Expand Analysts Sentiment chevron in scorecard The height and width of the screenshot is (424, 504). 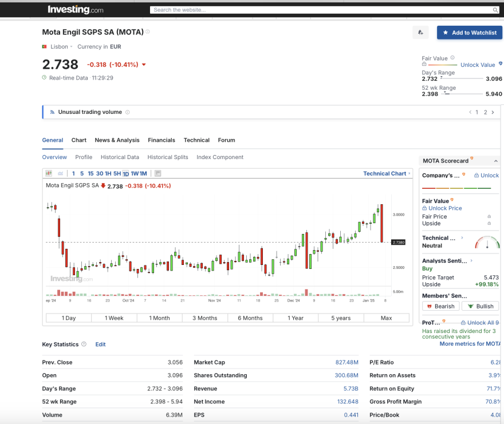(471, 260)
